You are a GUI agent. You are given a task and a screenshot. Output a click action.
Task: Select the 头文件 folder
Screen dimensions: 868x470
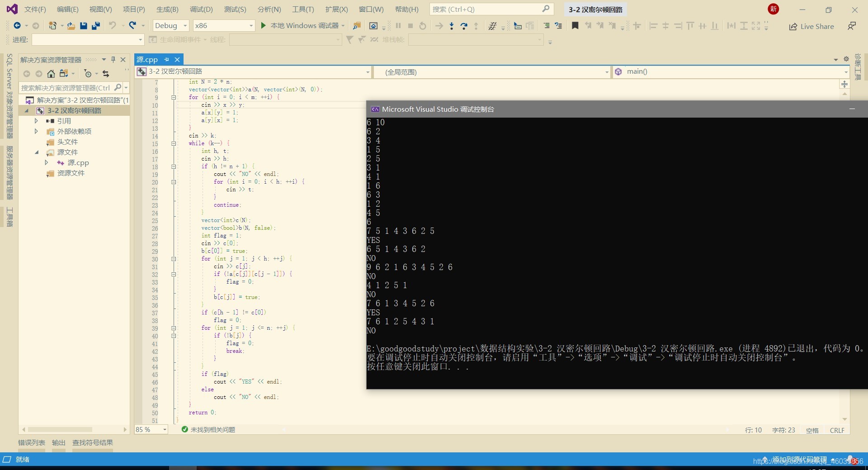[x=67, y=142]
